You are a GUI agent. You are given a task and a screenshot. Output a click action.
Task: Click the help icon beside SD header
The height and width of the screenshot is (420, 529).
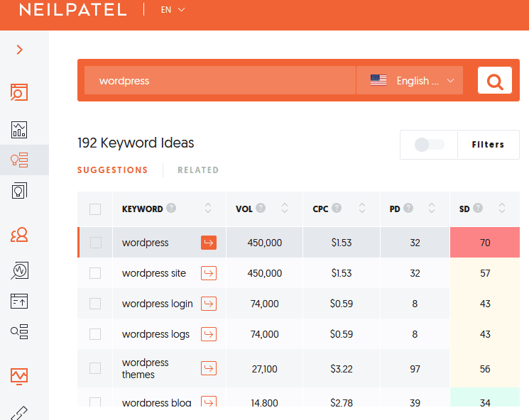point(478,208)
